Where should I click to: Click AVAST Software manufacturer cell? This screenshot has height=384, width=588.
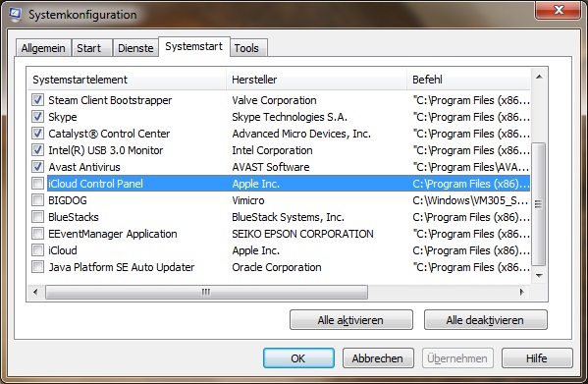(x=271, y=167)
